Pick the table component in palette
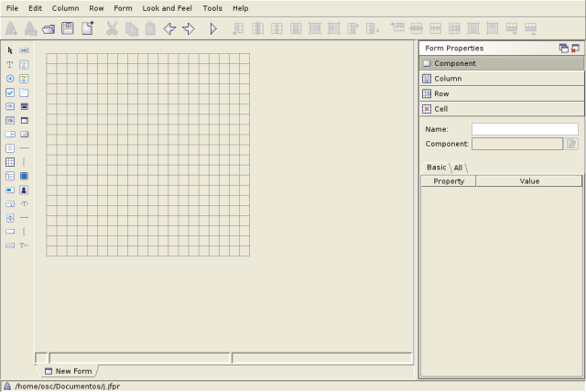This screenshot has height=392, width=586. (x=10, y=162)
